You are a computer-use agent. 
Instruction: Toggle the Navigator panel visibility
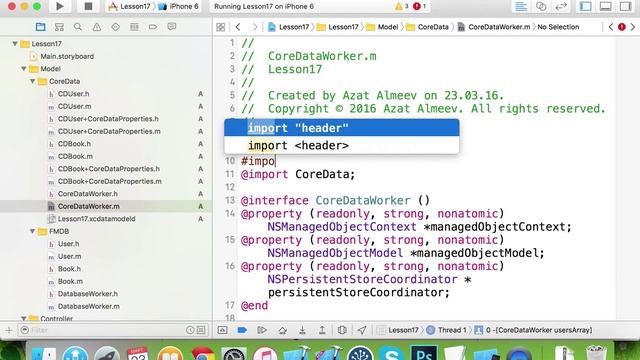586,7
